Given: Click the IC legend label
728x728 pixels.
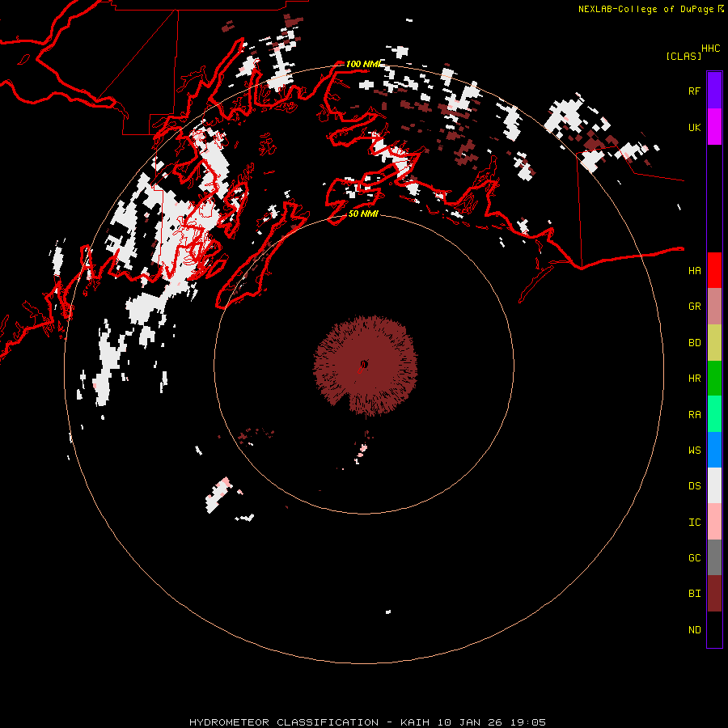Looking at the screenshot, I should click(694, 523).
